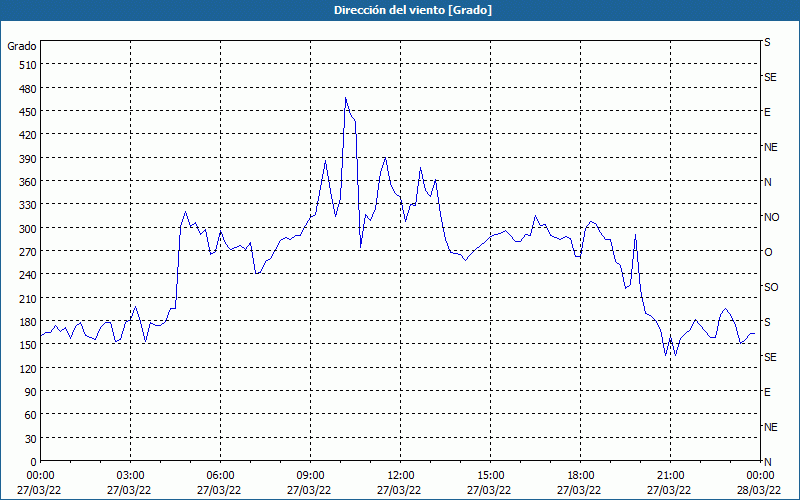Screen dimensions: 800x500
Task: Select the 390 tick label
Action: pyautogui.click(x=28, y=159)
